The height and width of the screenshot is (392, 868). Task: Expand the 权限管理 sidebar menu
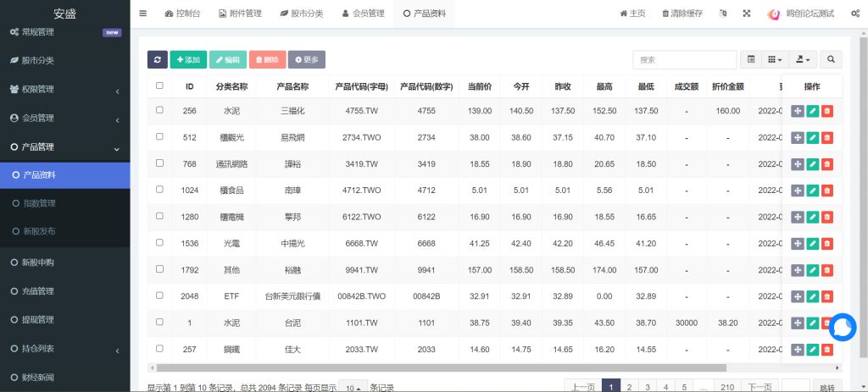(64, 89)
